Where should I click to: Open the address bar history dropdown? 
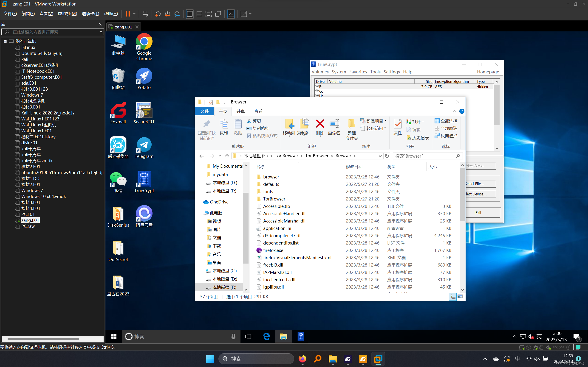pyautogui.click(x=380, y=156)
